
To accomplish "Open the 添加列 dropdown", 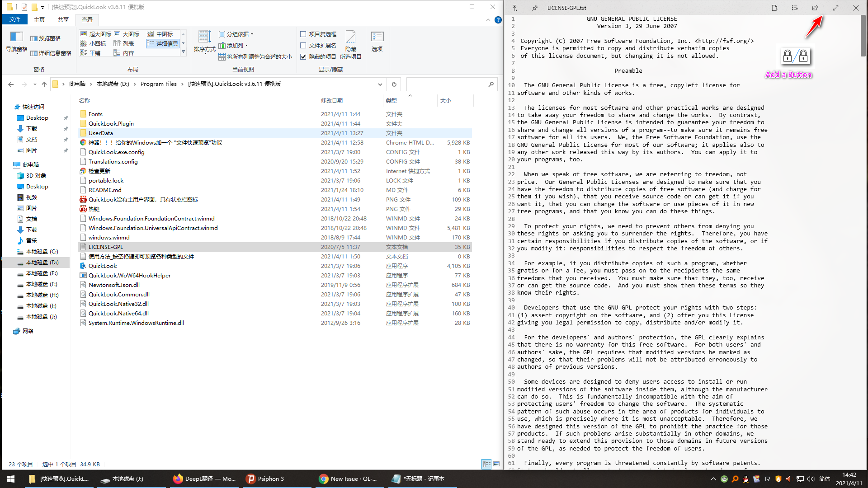I will click(x=234, y=45).
